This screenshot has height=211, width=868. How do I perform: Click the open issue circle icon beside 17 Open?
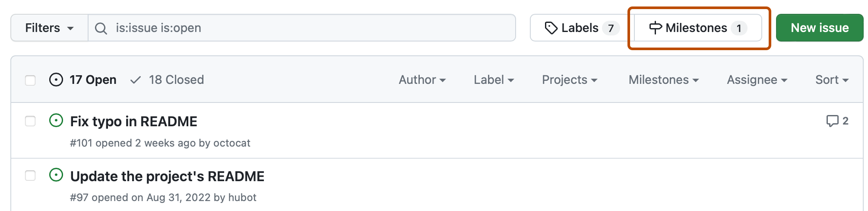point(56,80)
